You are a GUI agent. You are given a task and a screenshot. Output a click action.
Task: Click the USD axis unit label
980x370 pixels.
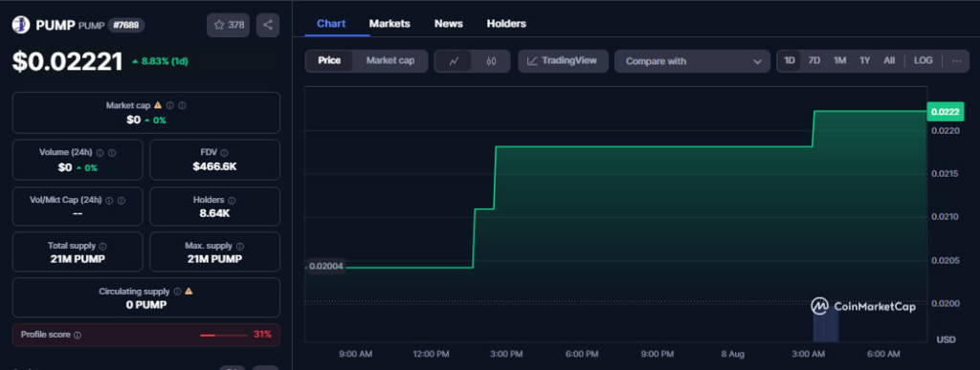[x=946, y=339]
